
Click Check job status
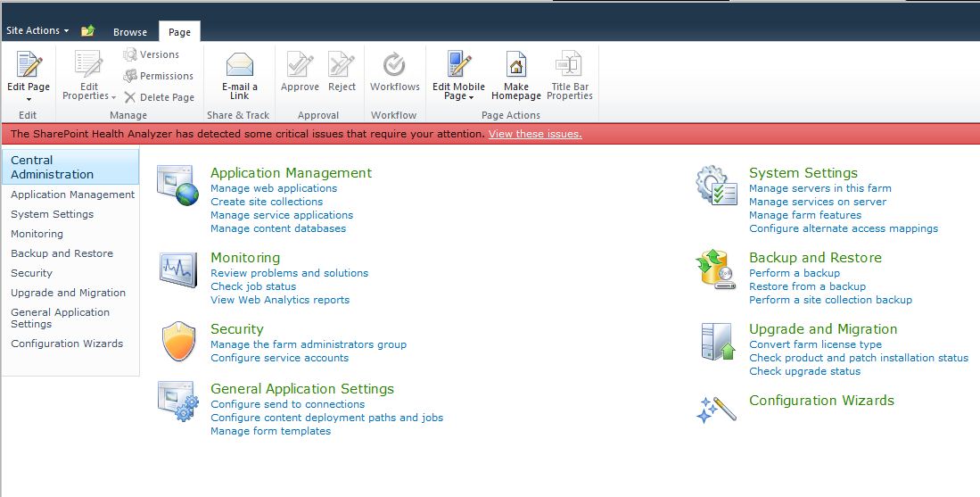253,286
